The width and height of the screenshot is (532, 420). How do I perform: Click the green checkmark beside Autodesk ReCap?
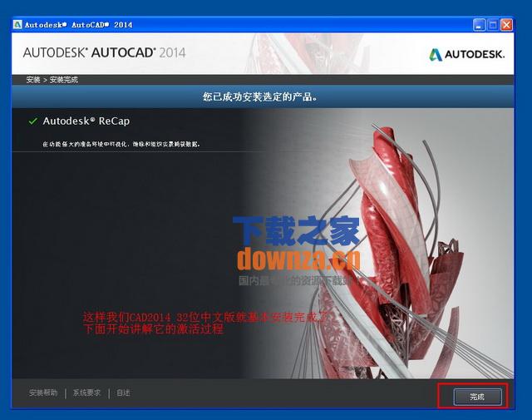(x=33, y=121)
